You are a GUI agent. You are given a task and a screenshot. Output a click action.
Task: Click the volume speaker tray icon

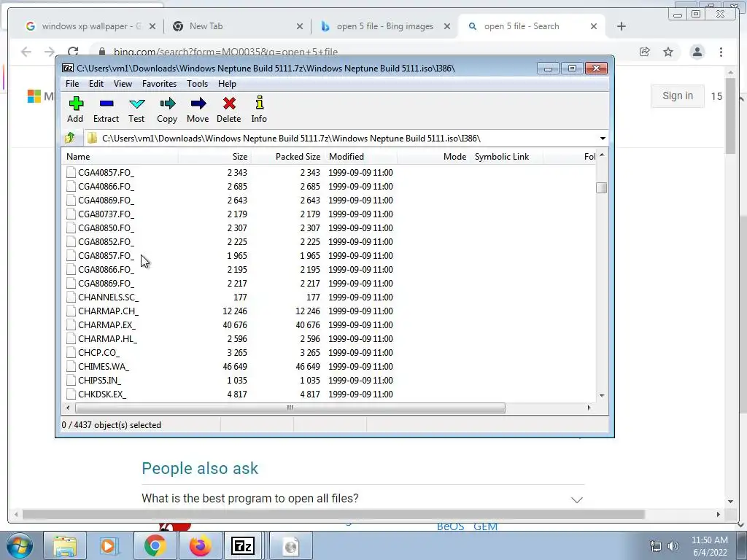[x=673, y=546]
